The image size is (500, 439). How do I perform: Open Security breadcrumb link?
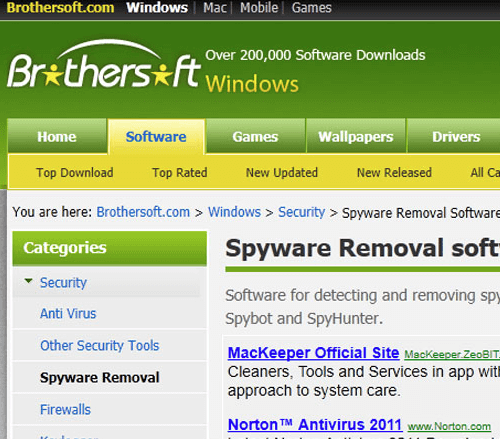pyautogui.click(x=302, y=212)
